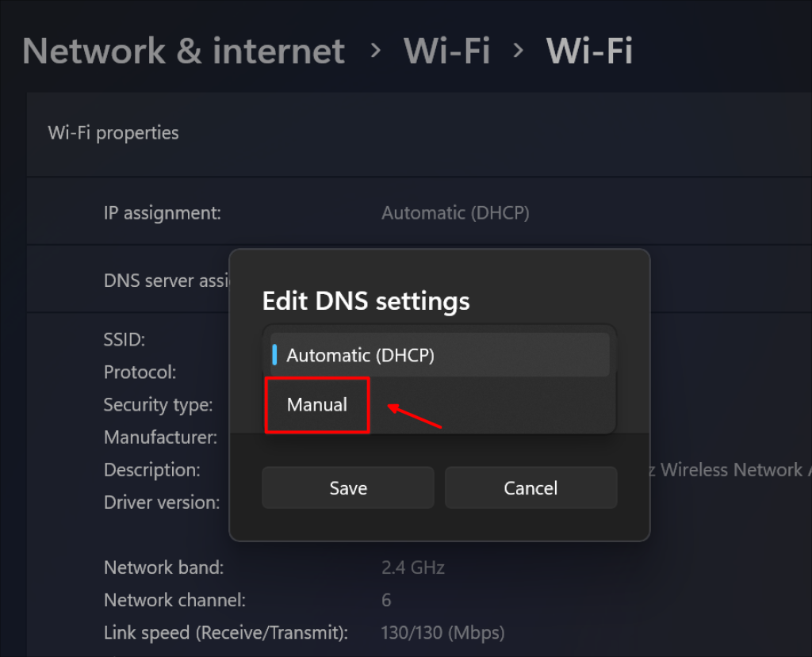Click the Network channel value 6
This screenshot has width=812, height=657.
(x=386, y=601)
